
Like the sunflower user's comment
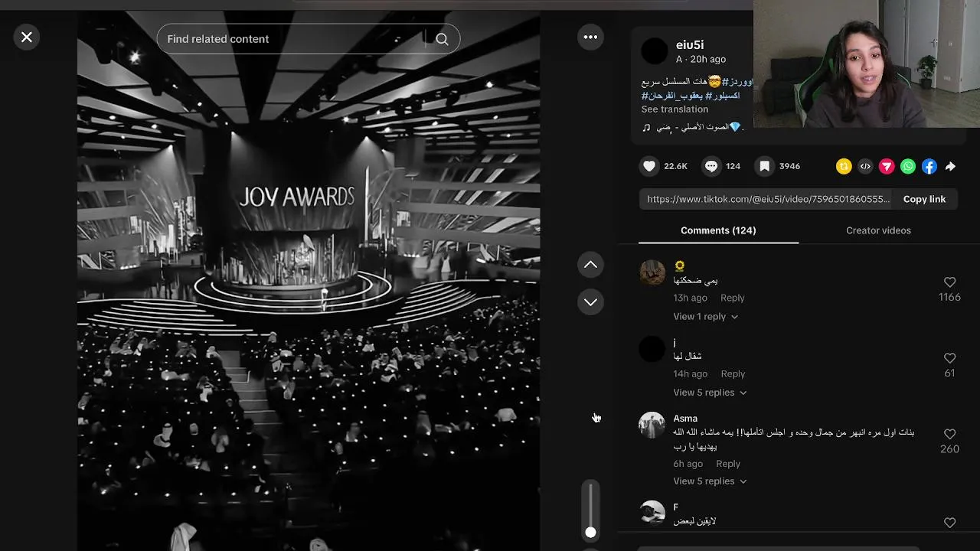[949, 282]
